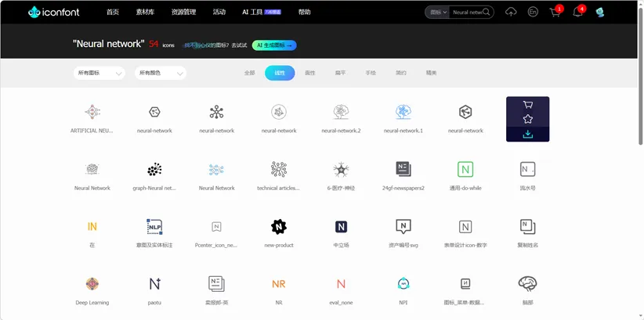The width and height of the screenshot is (644, 320).
Task: Open the user avatar menu
Action: point(600,13)
